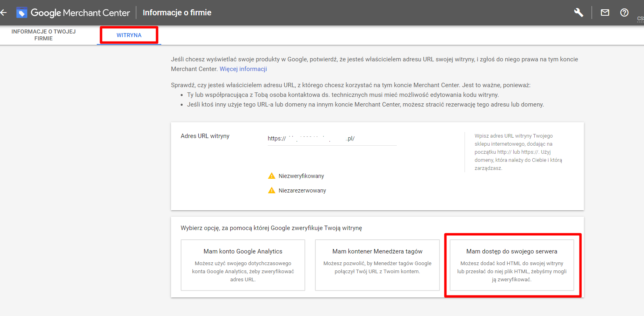This screenshot has width=644, height=316.
Task: Click the URL hint text starting with Wpisz adres
Action: pyautogui.click(x=518, y=152)
